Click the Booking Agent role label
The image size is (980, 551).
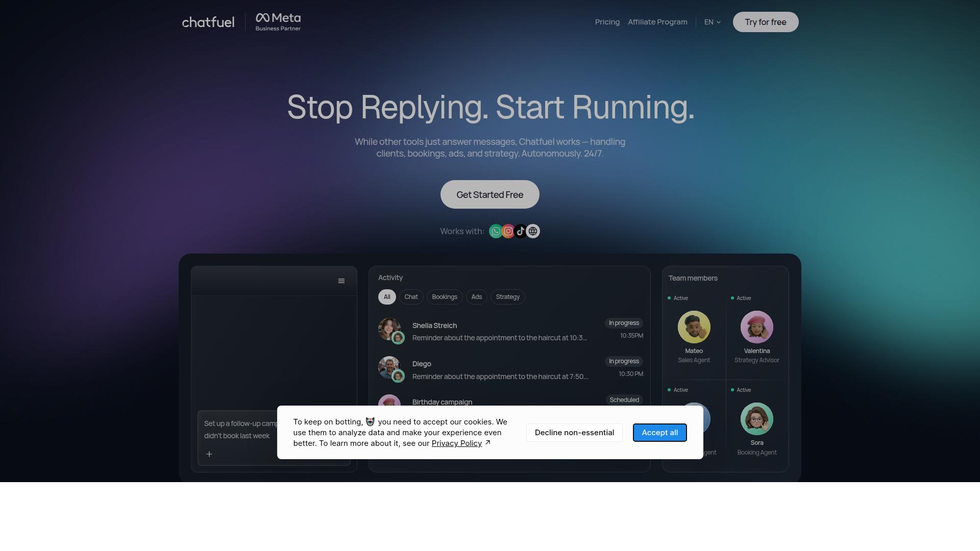(x=757, y=453)
